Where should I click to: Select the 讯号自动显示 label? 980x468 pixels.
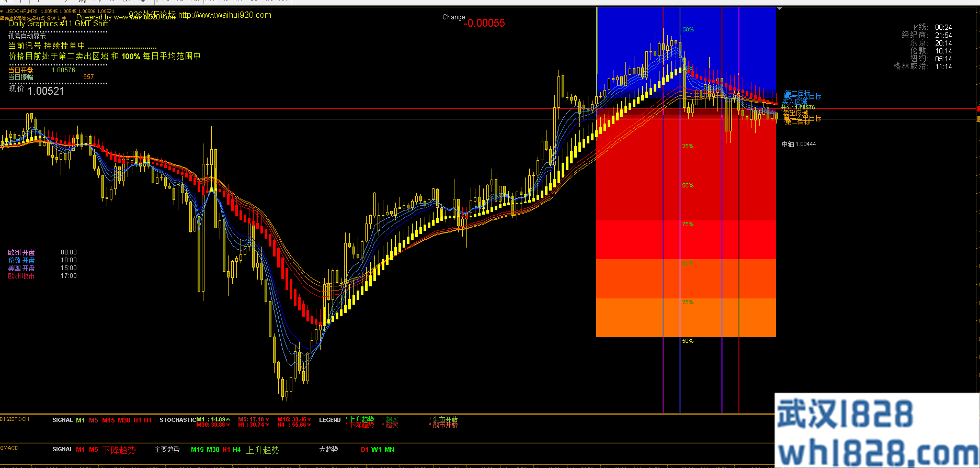click(27, 36)
